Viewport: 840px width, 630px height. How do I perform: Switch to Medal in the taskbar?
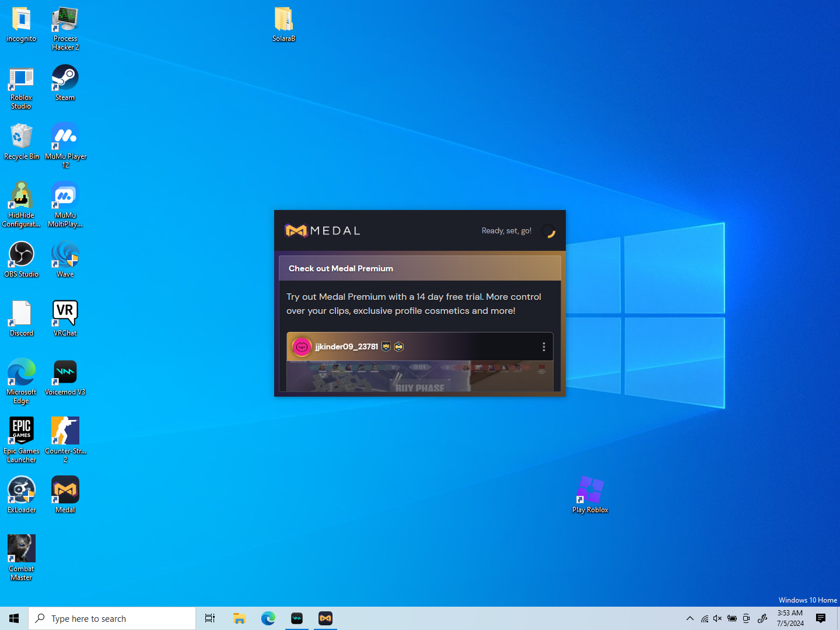(325, 618)
